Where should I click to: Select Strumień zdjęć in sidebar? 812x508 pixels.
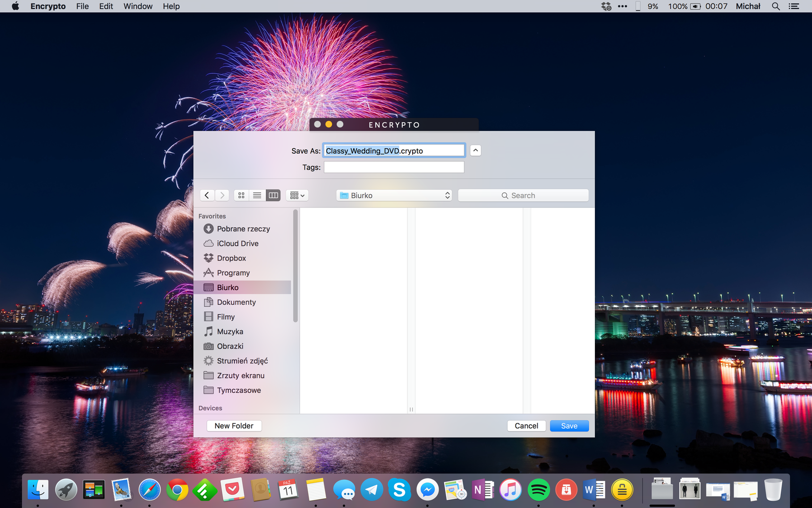coord(243,361)
